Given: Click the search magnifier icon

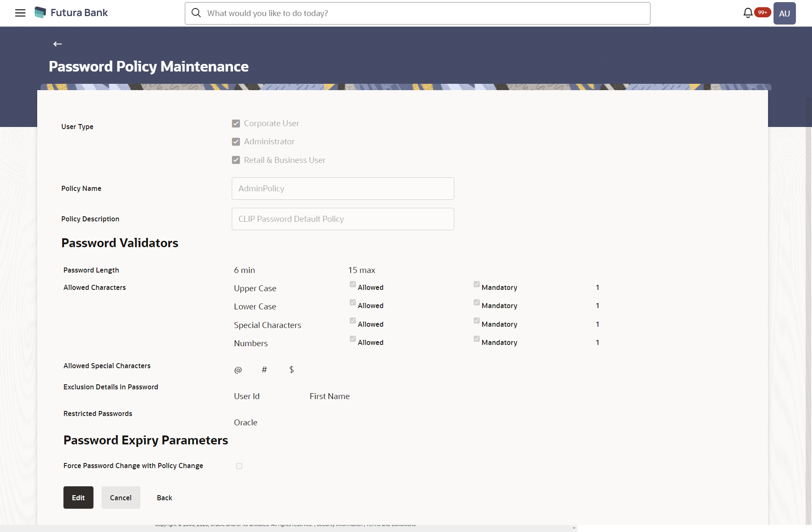Looking at the screenshot, I should (196, 13).
